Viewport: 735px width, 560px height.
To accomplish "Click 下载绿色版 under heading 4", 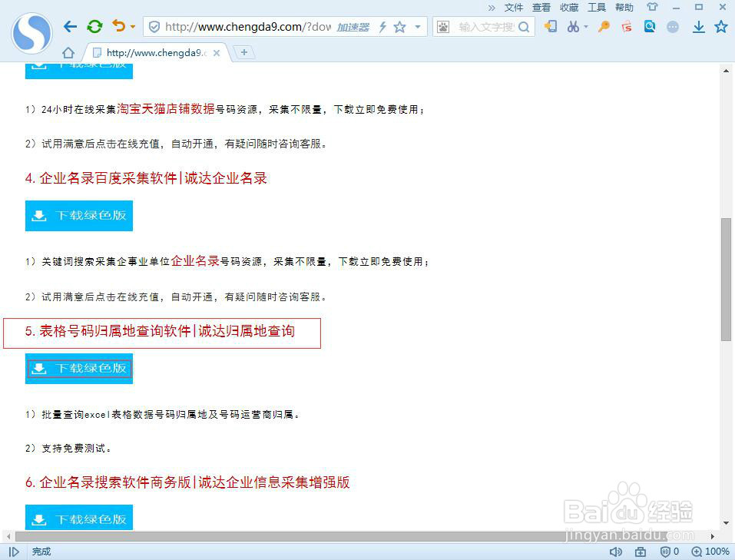I will [x=79, y=216].
